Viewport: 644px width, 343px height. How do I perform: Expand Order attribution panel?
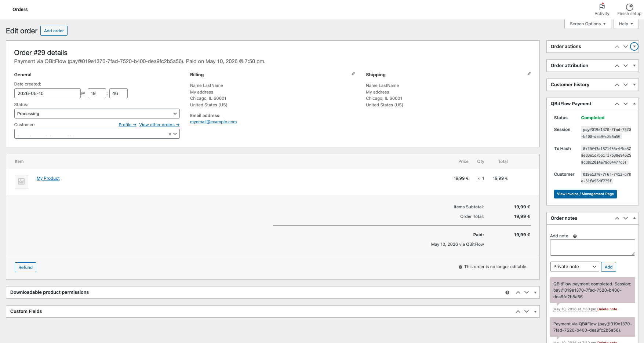click(634, 66)
